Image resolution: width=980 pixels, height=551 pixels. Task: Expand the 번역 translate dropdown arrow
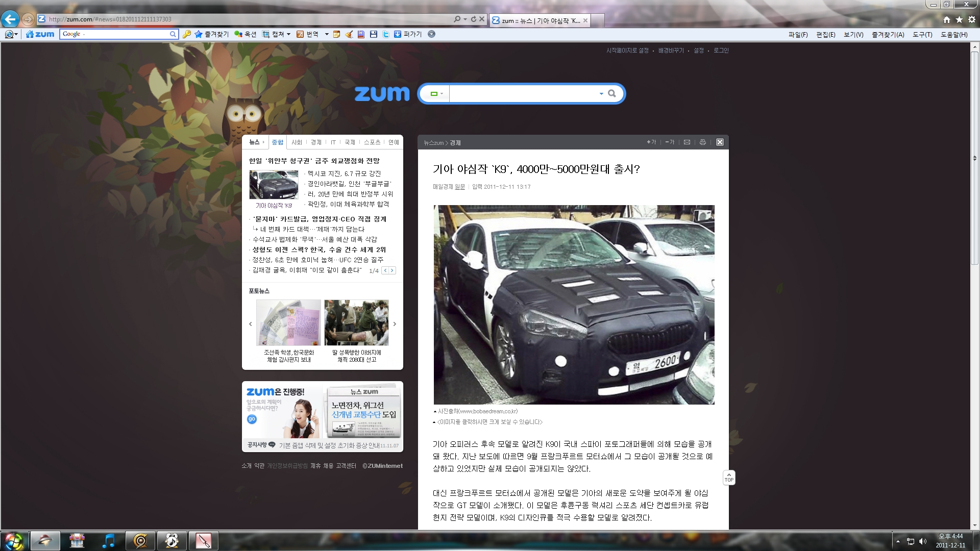327,34
